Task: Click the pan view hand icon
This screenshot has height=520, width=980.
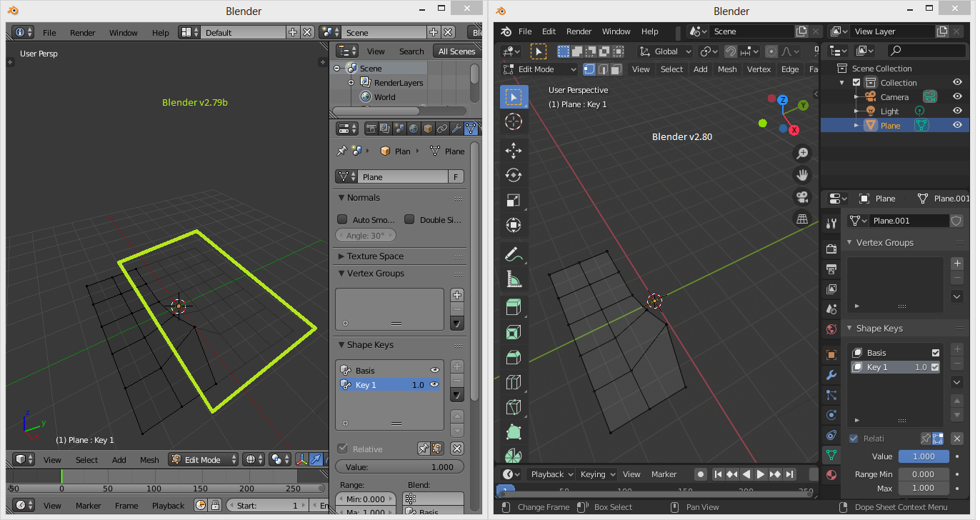Action: coord(802,175)
